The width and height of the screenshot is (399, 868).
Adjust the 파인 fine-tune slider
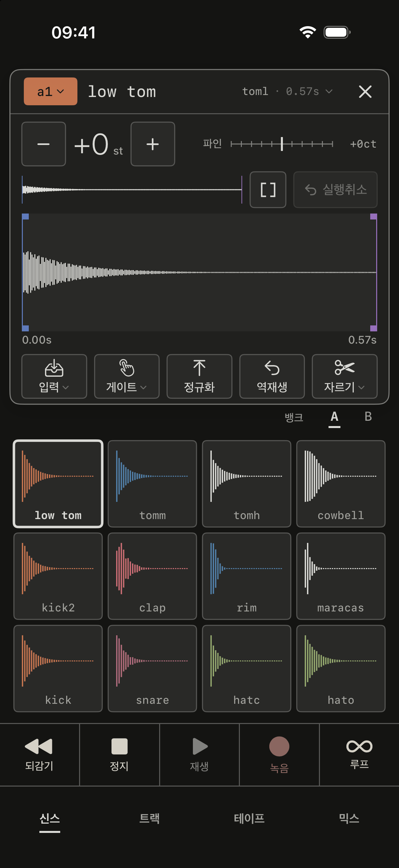click(x=282, y=144)
